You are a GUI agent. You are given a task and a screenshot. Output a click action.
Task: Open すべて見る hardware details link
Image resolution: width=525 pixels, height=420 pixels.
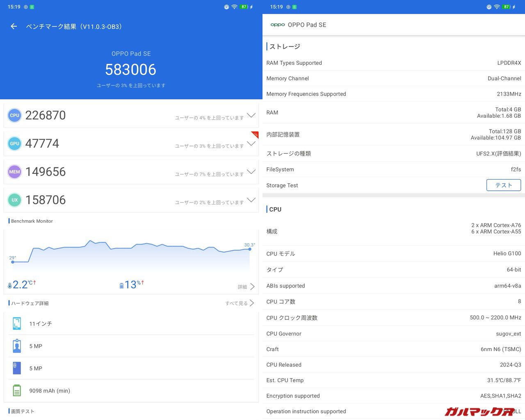(240, 303)
